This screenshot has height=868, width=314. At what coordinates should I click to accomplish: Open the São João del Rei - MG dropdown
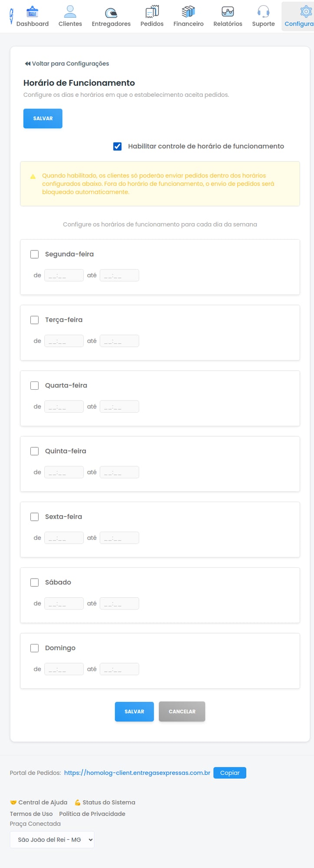pyautogui.click(x=52, y=839)
